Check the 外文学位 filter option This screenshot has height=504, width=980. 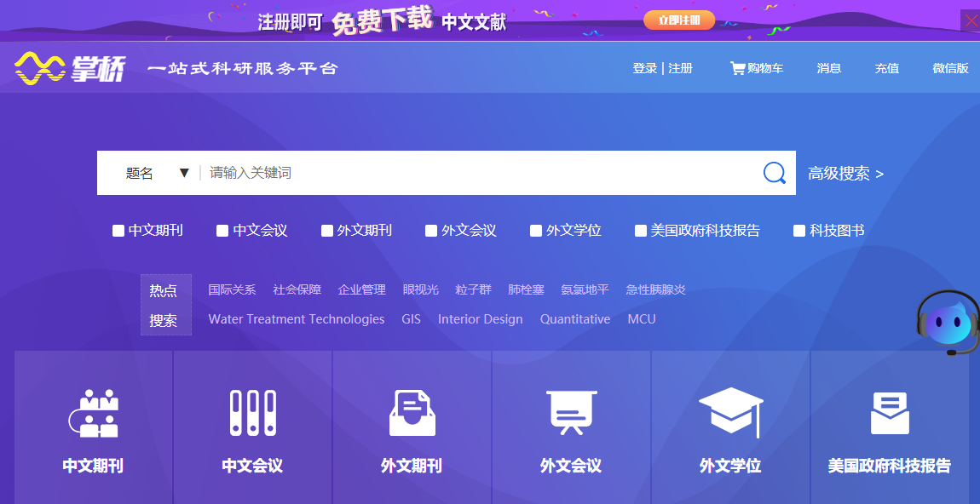pyautogui.click(x=535, y=230)
